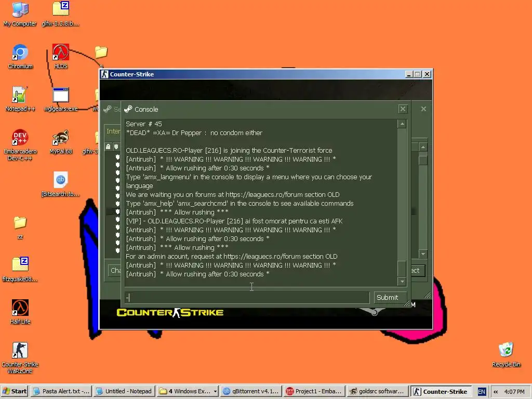Switch to Untitled - Notepad taskbar item

pyautogui.click(x=124, y=391)
